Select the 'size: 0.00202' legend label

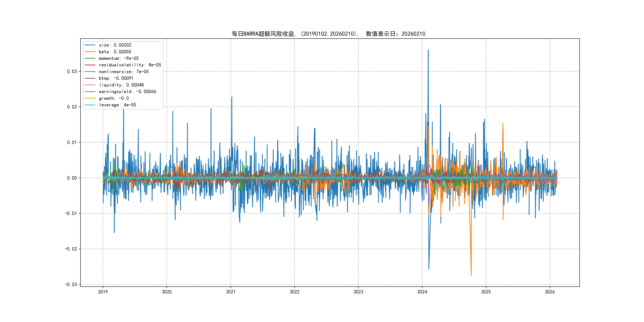click(x=115, y=45)
